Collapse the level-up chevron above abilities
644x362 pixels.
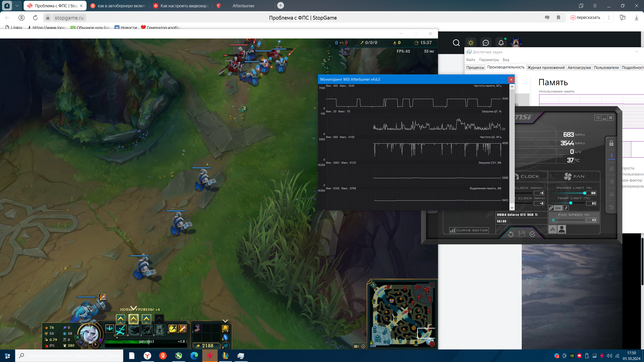pos(133,308)
